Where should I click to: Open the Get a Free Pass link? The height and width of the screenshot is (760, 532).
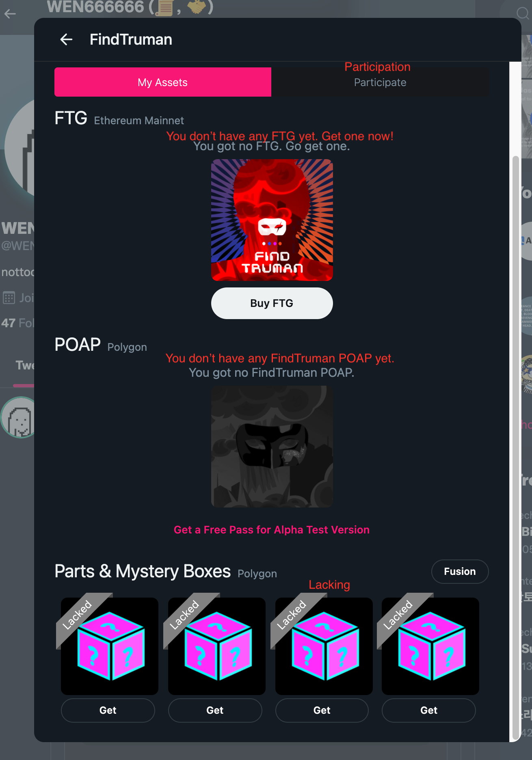[x=272, y=530]
